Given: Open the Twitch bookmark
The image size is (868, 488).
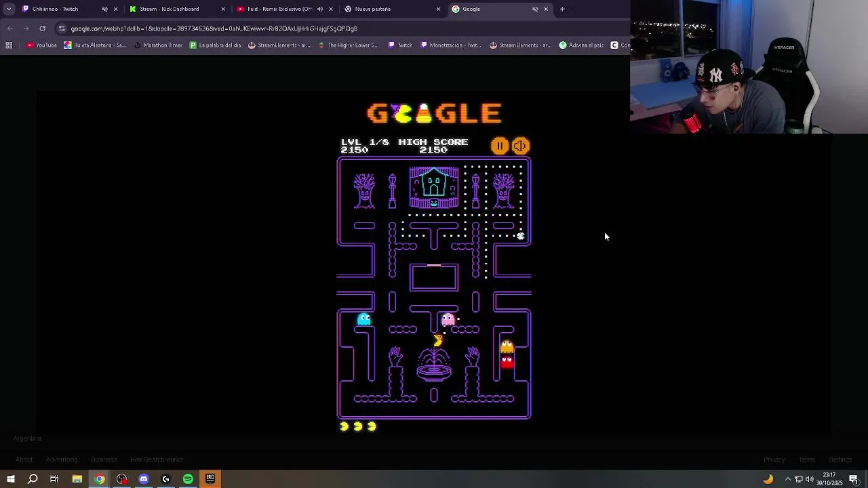Looking at the screenshot, I should coord(400,45).
